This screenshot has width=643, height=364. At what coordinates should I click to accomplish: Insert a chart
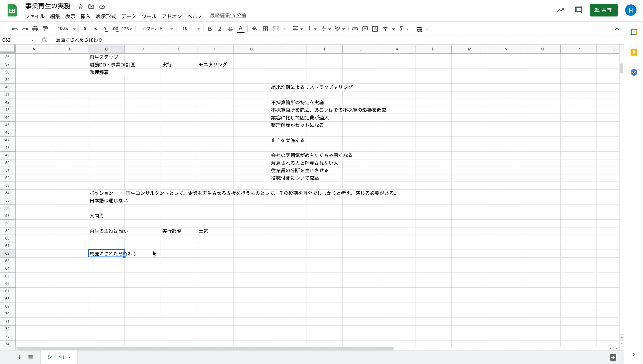coord(375,29)
